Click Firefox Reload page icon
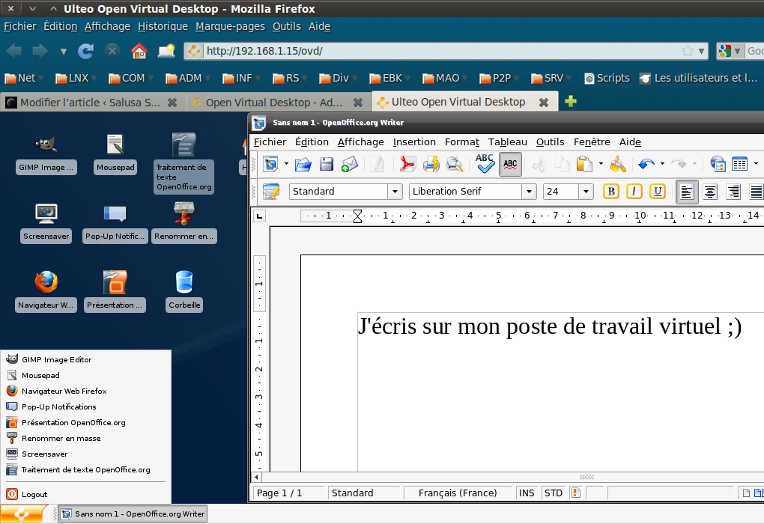The height and width of the screenshot is (524, 764). click(x=86, y=51)
